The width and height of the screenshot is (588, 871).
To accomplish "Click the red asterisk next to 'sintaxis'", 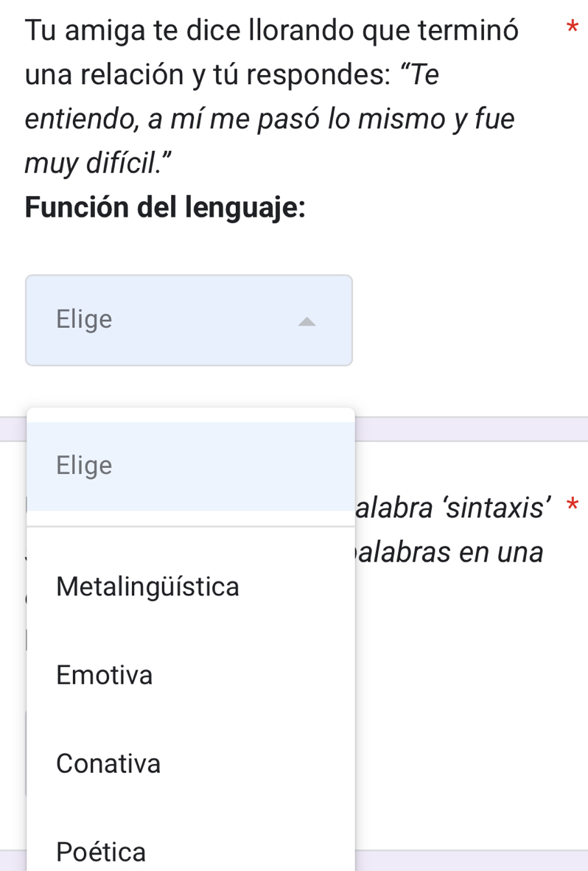I will 573,508.
